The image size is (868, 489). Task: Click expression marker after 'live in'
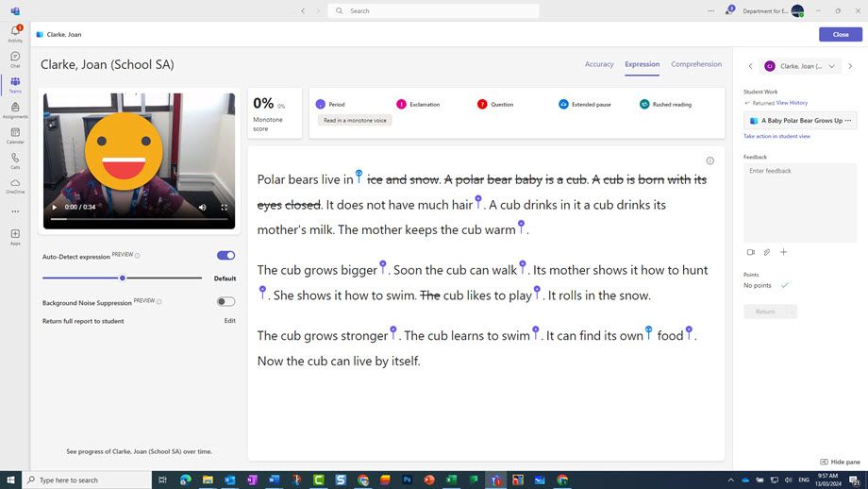pyautogui.click(x=359, y=177)
